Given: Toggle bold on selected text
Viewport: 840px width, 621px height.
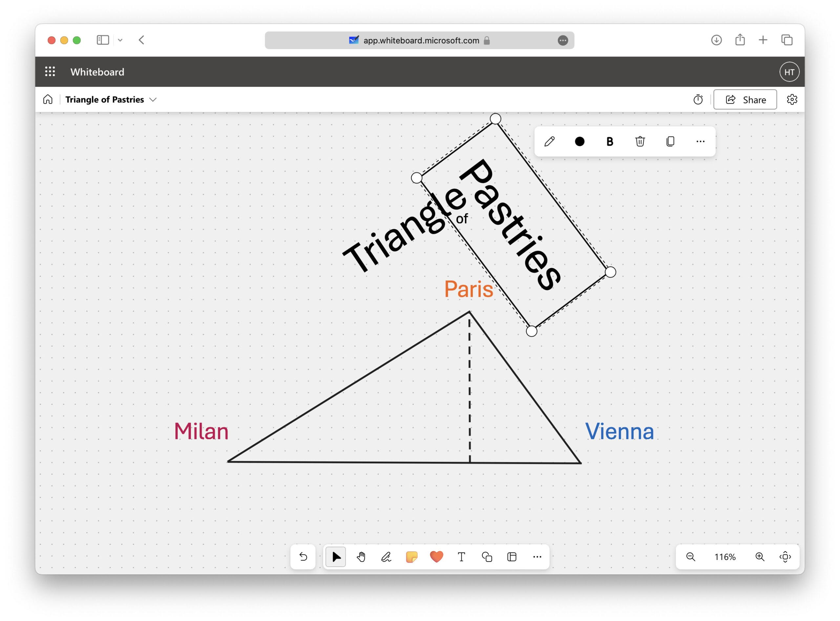Looking at the screenshot, I should coord(610,141).
